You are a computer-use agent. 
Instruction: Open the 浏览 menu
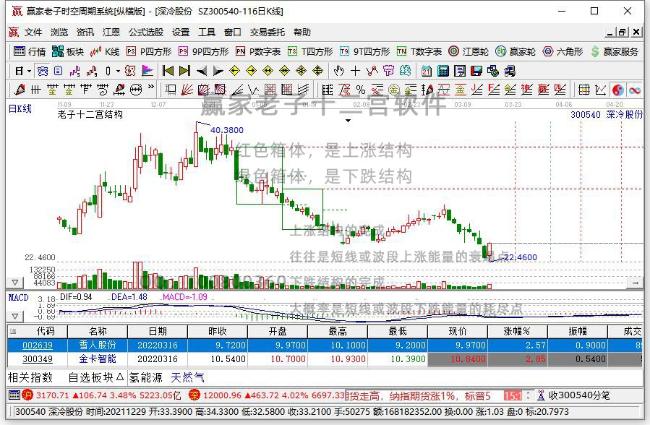[59, 32]
